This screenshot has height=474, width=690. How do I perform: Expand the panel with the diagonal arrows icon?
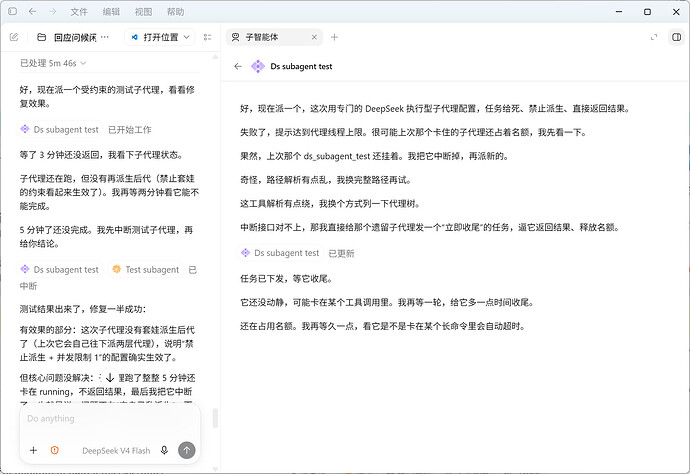click(x=654, y=37)
